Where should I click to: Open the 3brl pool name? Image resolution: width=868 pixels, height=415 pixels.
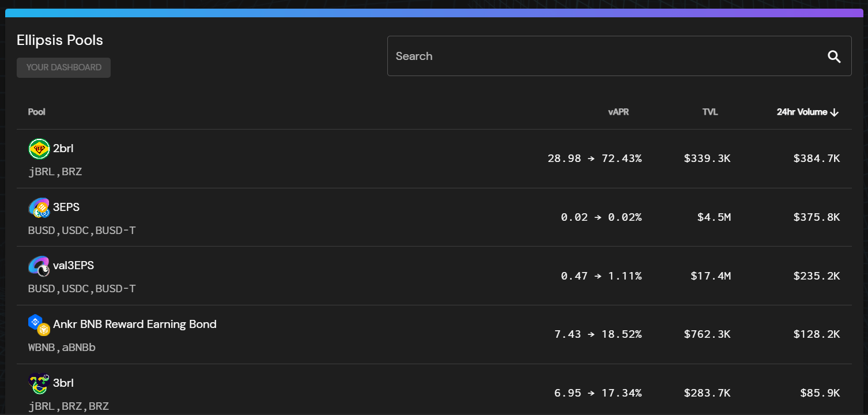(63, 383)
